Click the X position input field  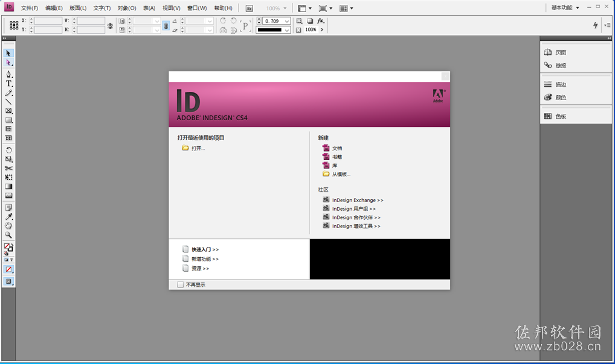point(48,21)
